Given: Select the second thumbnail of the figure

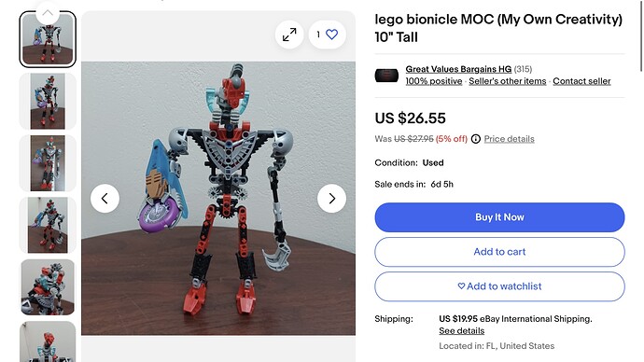Looking at the screenshot, I should pyautogui.click(x=48, y=102).
